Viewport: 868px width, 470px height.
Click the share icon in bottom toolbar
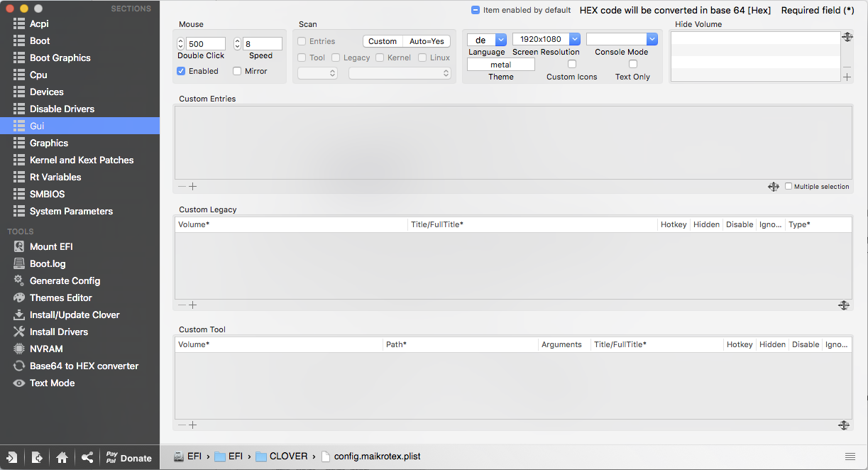coord(87,458)
